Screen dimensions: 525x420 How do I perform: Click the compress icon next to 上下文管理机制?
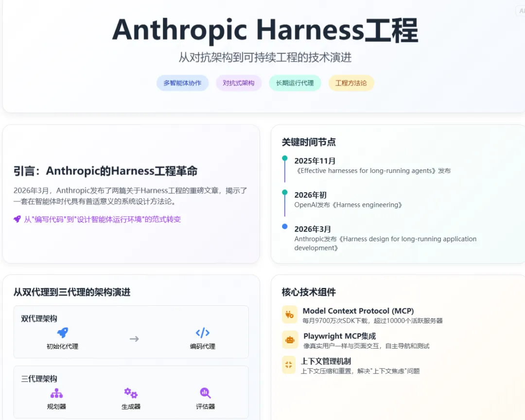289,365
